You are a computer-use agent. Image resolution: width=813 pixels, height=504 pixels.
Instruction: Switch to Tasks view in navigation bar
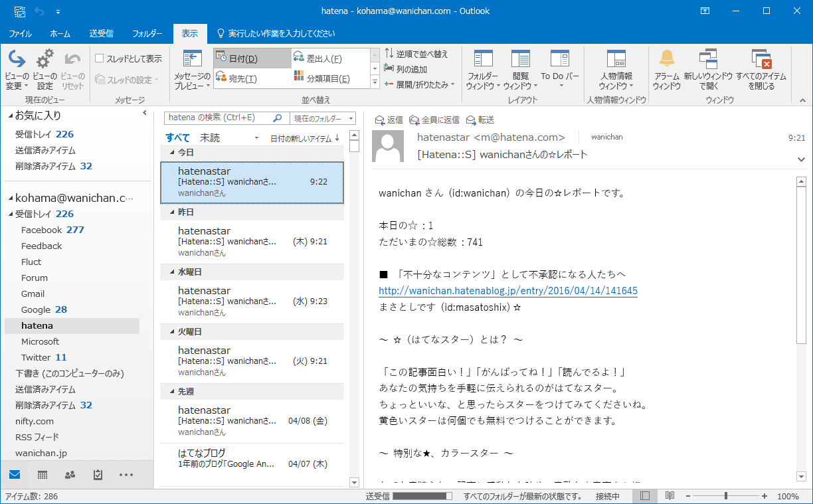point(98,475)
